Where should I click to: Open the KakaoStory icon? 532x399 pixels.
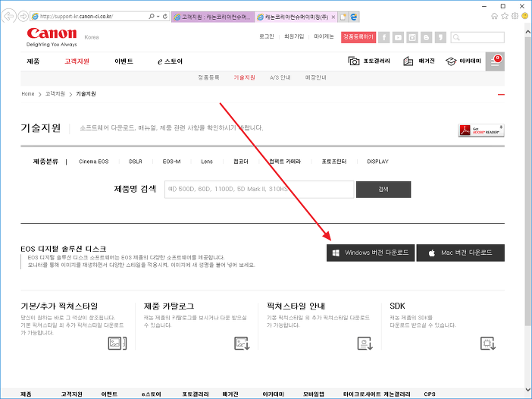tap(440, 37)
